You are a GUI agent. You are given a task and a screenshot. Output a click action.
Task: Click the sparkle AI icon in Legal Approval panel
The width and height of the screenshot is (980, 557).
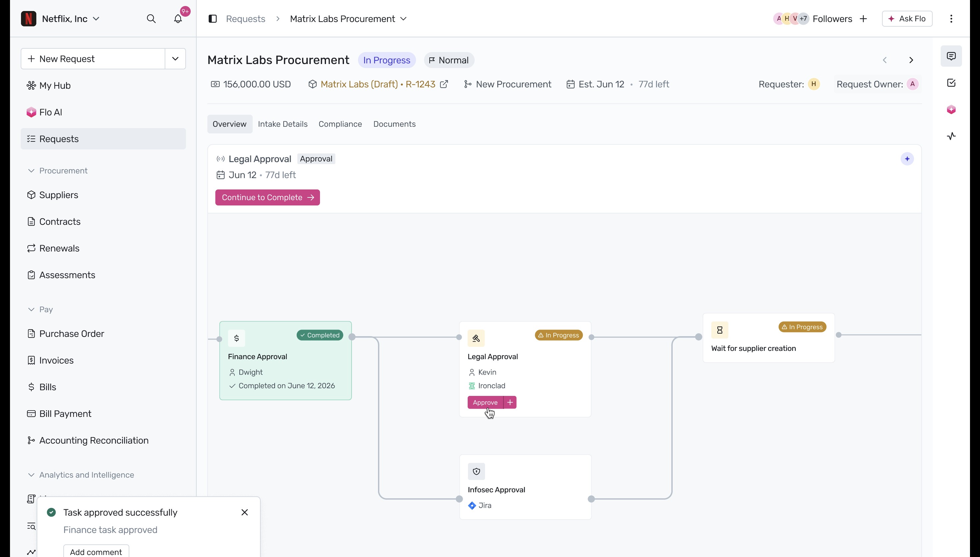[x=907, y=159]
